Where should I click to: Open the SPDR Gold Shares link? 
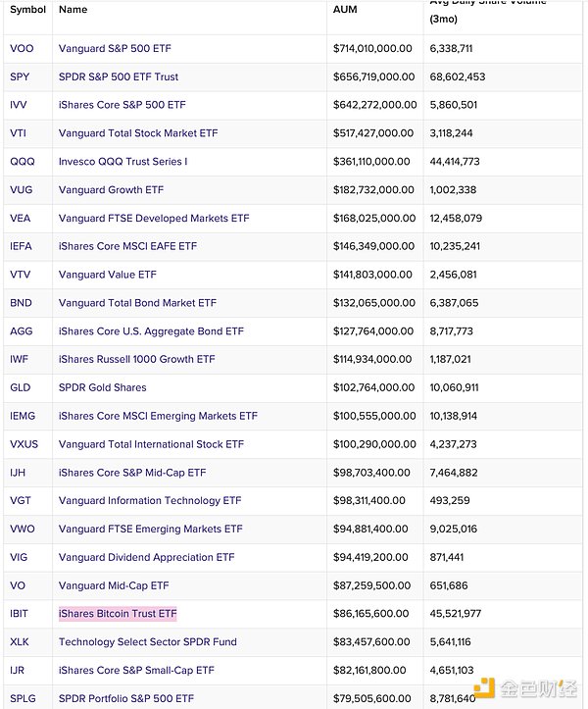click(x=102, y=387)
